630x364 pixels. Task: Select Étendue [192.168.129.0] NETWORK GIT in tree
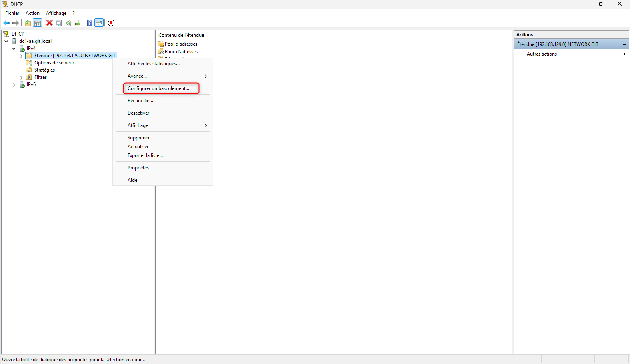[75, 56]
